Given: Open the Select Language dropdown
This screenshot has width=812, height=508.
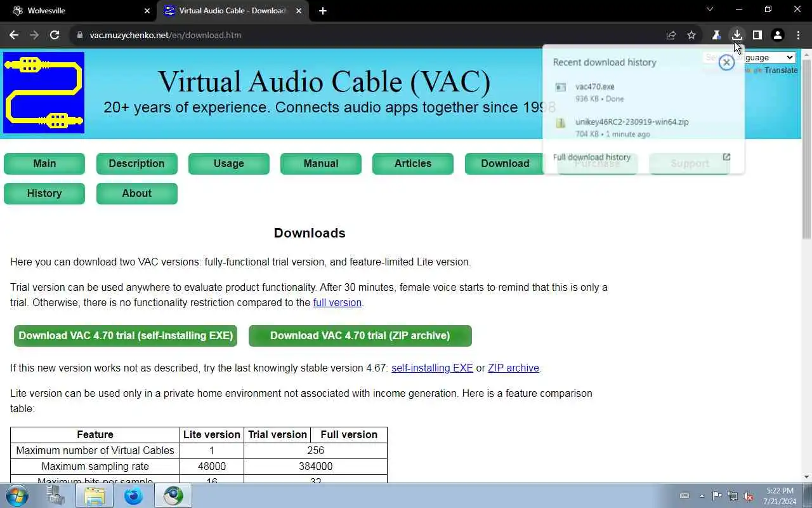Looking at the screenshot, I should 749,57.
